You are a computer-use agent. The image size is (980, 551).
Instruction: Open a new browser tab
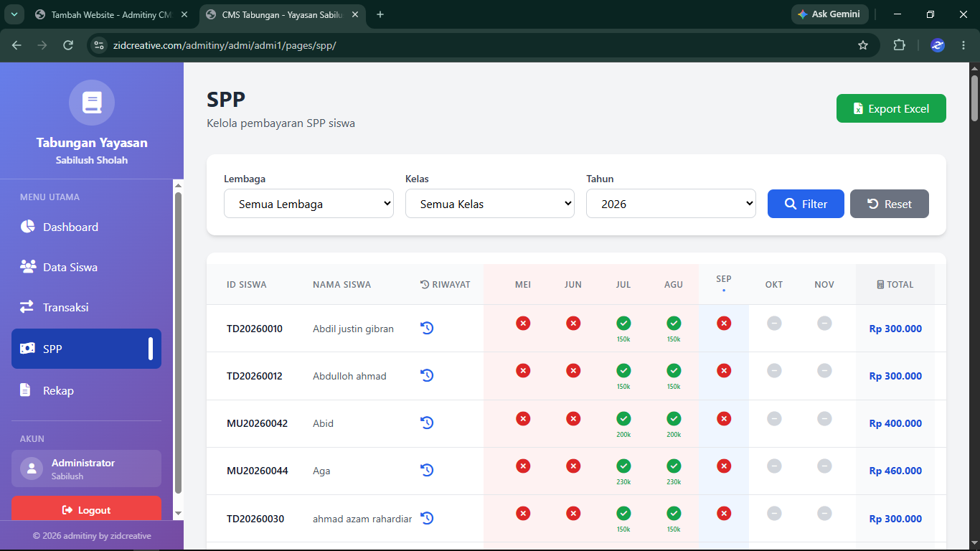(x=380, y=14)
